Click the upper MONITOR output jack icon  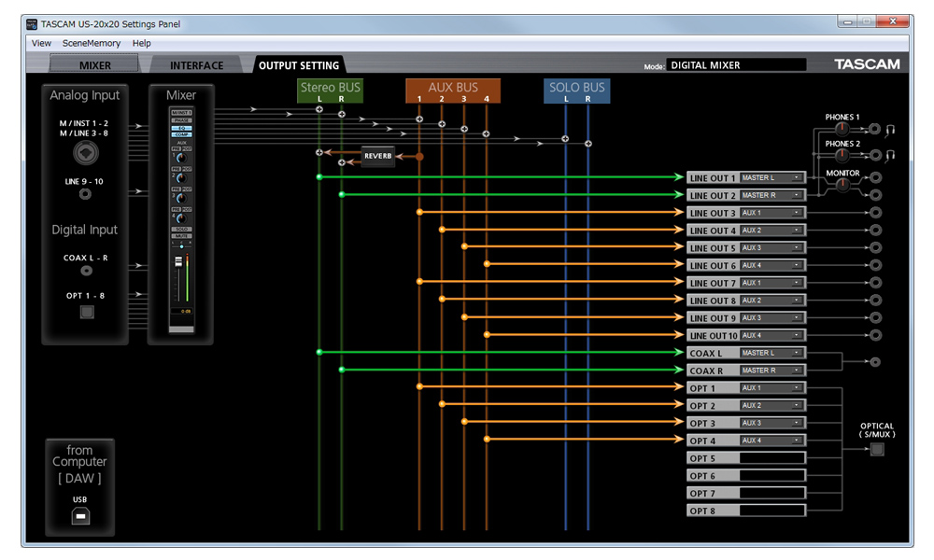[x=875, y=177]
